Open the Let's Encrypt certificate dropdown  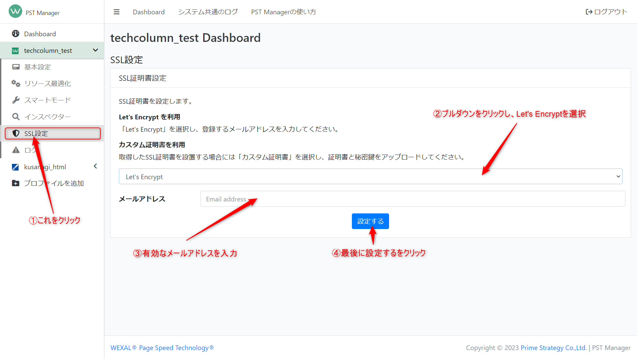coord(370,177)
